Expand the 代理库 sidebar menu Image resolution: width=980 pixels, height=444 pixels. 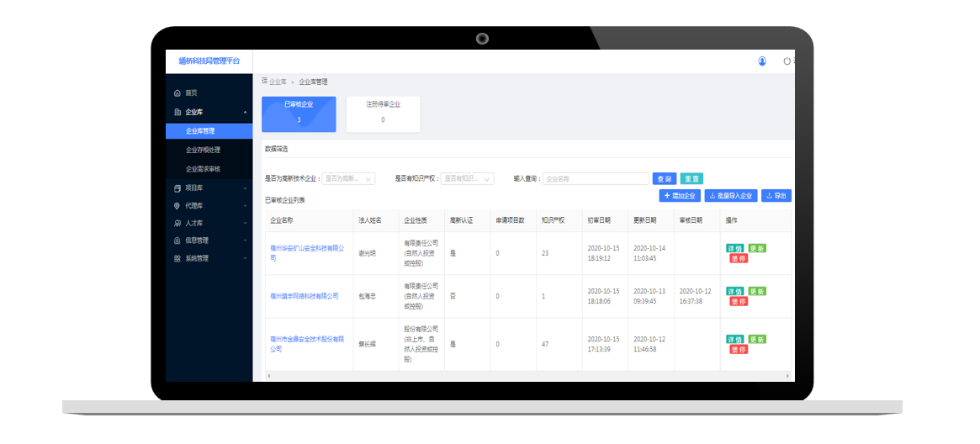[199, 206]
